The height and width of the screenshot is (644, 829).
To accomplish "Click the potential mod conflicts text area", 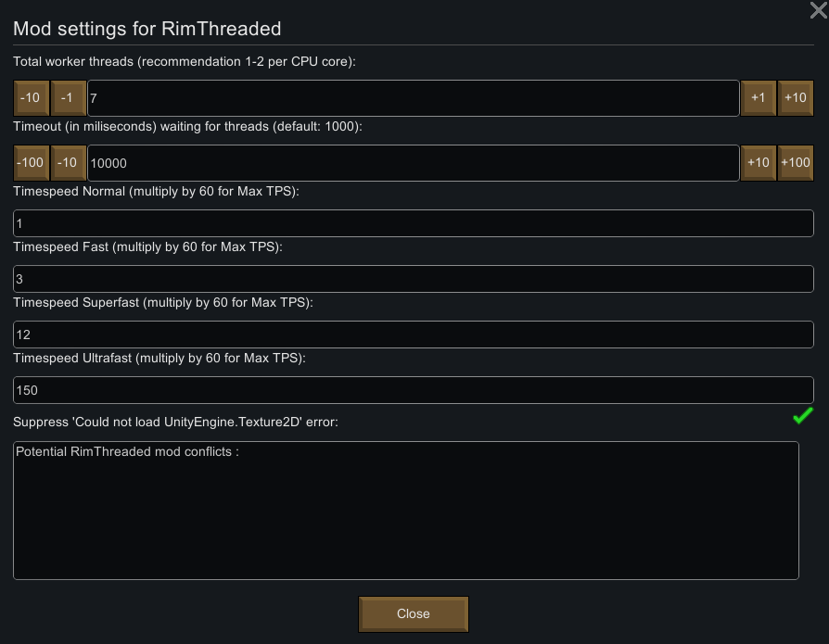I will point(405,511).
